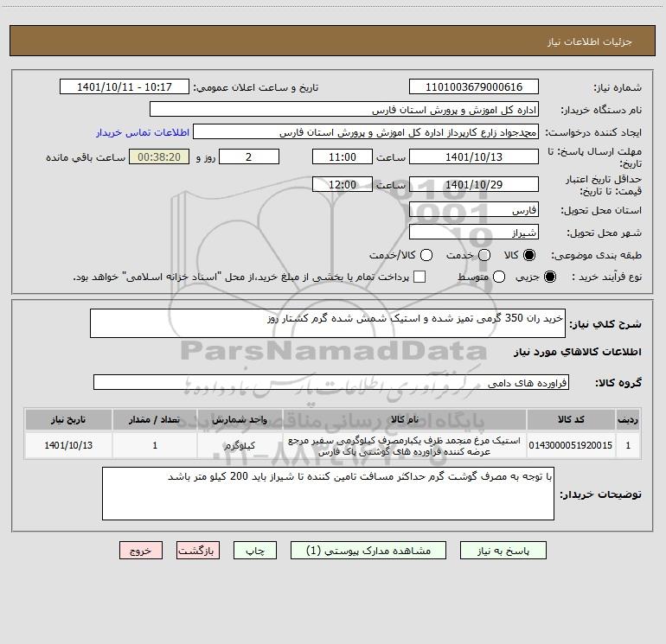Image resolution: width=666 pixels, height=644 pixels.
Task: Select the متوسط purchase type radio
Action: pyautogui.click(x=499, y=277)
